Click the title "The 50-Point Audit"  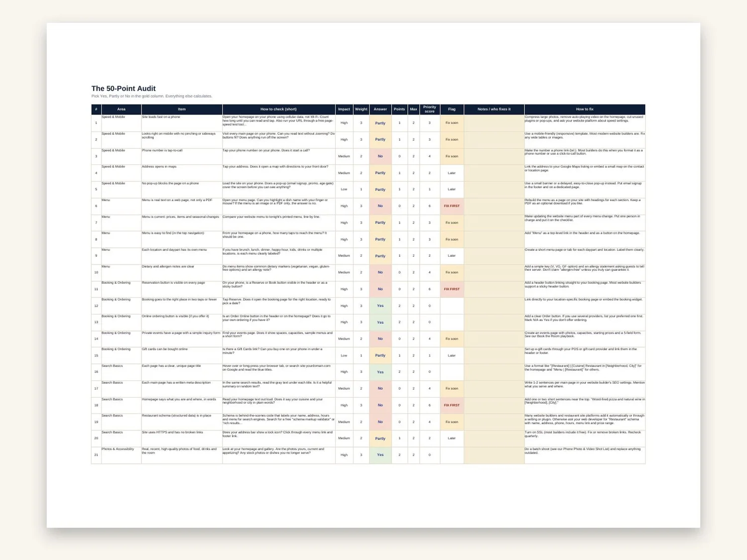[124, 88]
